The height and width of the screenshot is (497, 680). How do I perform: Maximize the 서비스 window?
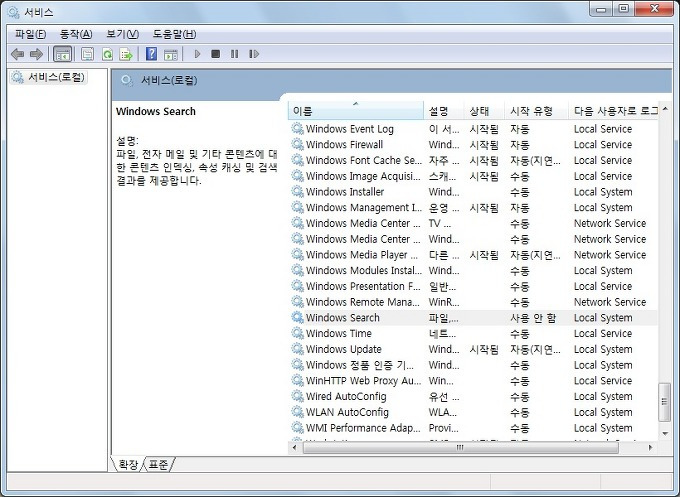pos(623,9)
